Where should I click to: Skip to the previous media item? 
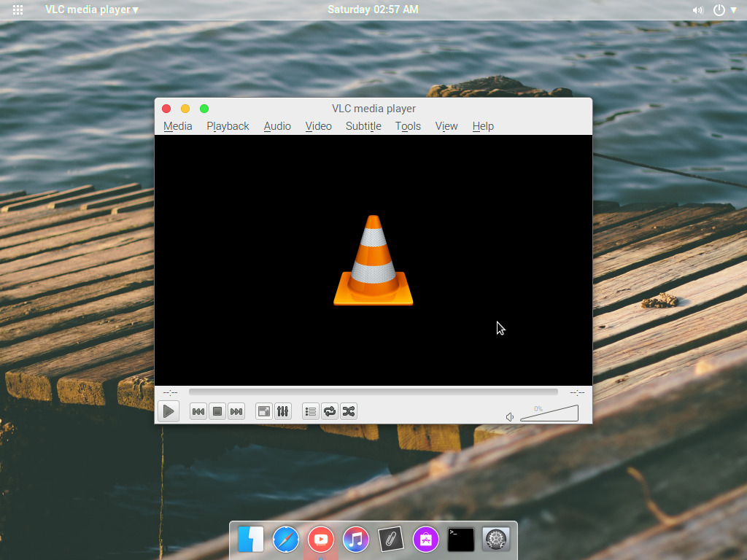[198, 411]
